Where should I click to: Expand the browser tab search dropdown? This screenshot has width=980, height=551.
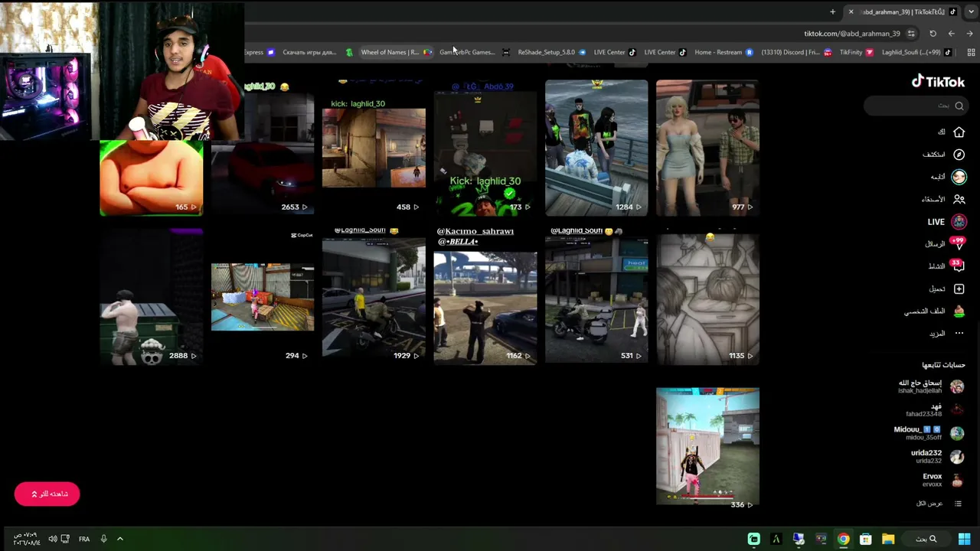971,11
